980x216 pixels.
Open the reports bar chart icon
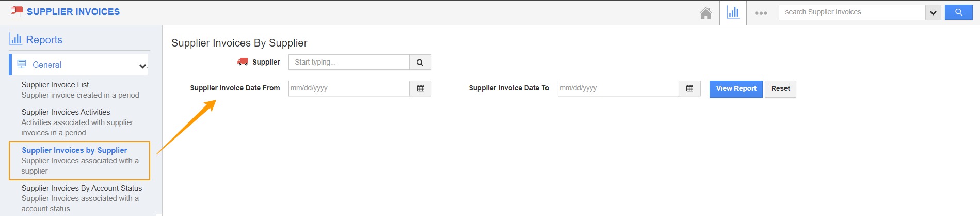pyautogui.click(x=733, y=12)
